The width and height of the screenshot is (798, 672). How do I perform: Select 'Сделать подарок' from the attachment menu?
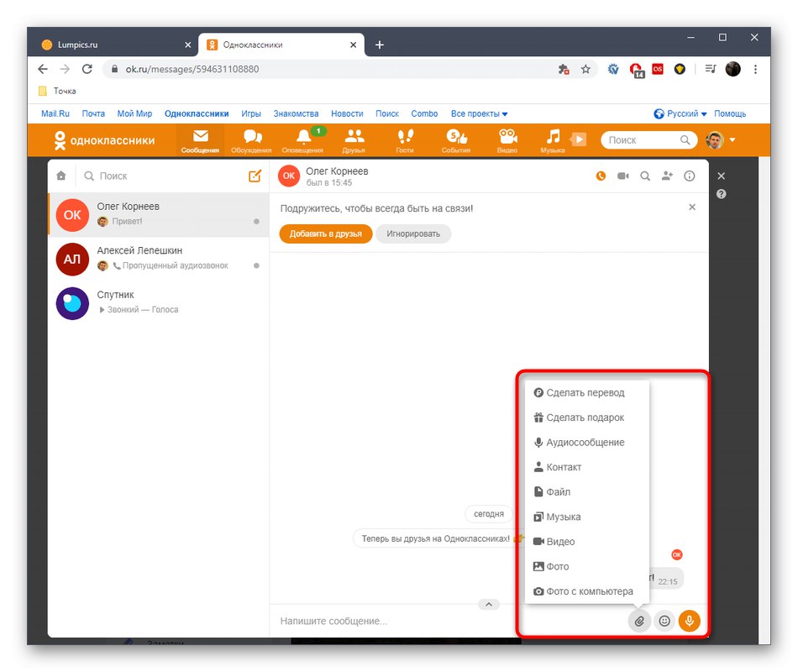click(x=586, y=417)
